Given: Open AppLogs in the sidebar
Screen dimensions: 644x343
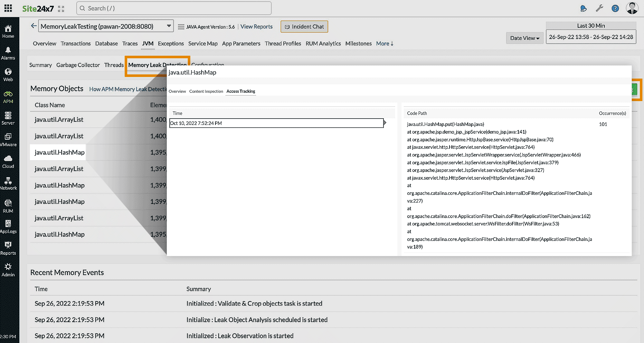Looking at the screenshot, I should tap(8, 227).
